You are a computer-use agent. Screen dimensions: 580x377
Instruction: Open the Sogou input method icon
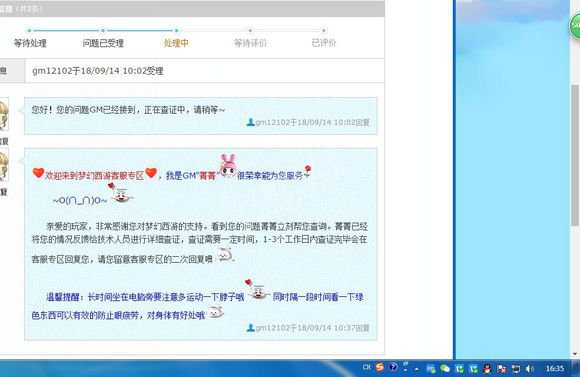click(380, 367)
